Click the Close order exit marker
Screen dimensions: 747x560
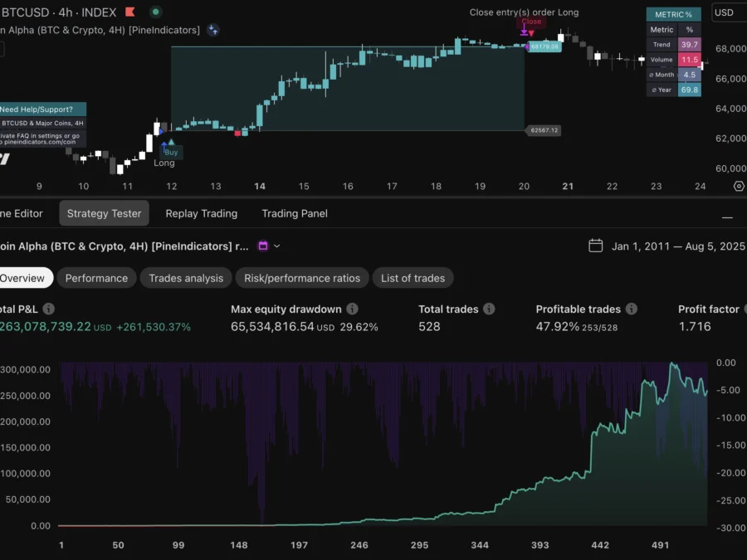tap(530, 22)
